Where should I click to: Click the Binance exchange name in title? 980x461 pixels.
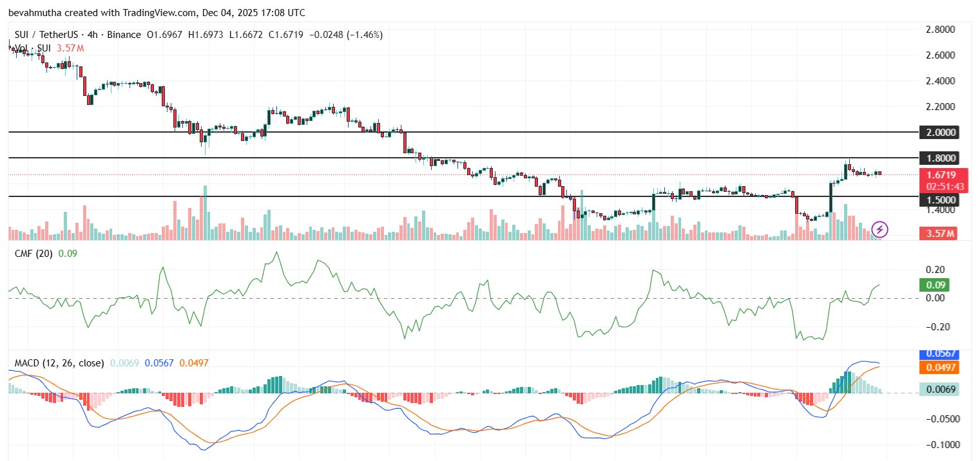pos(121,35)
